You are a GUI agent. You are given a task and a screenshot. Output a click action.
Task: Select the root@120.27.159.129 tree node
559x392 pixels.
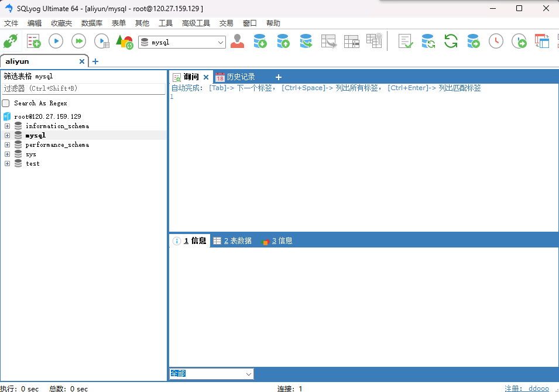pyautogui.click(x=47, y=116)
